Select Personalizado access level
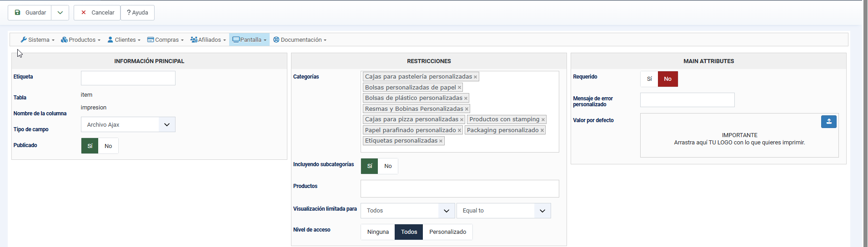868x247 pixels. click(x=447, y=232)
